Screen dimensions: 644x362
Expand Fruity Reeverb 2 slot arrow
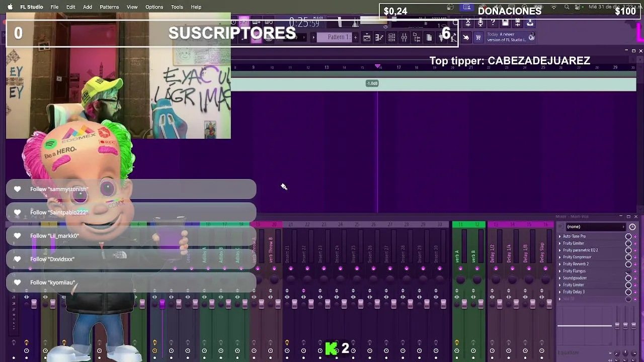(x=559, y=264)
